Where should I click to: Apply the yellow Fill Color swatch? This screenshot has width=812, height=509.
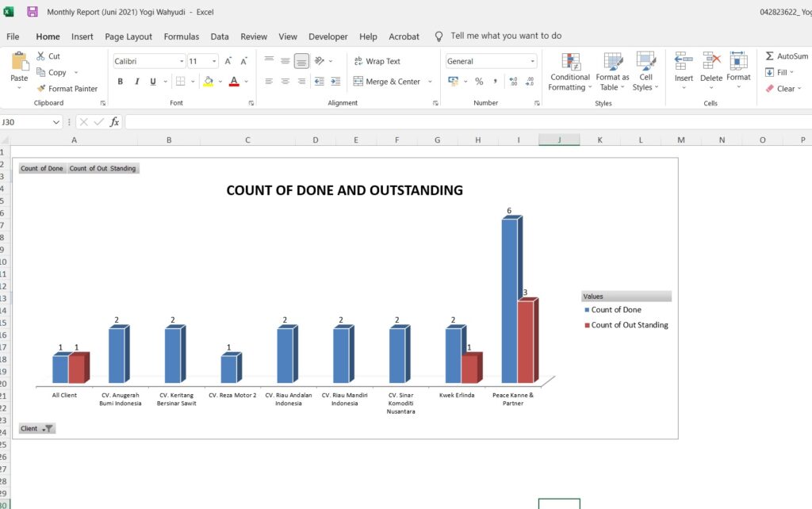click(x=208, y=82)
